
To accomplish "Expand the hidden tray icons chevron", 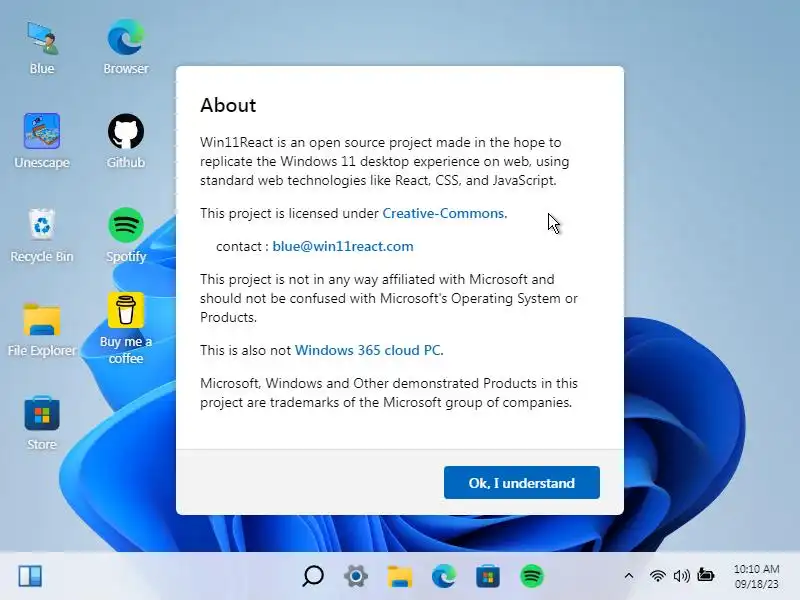I will pyautogui.click(x=629, y=576).
